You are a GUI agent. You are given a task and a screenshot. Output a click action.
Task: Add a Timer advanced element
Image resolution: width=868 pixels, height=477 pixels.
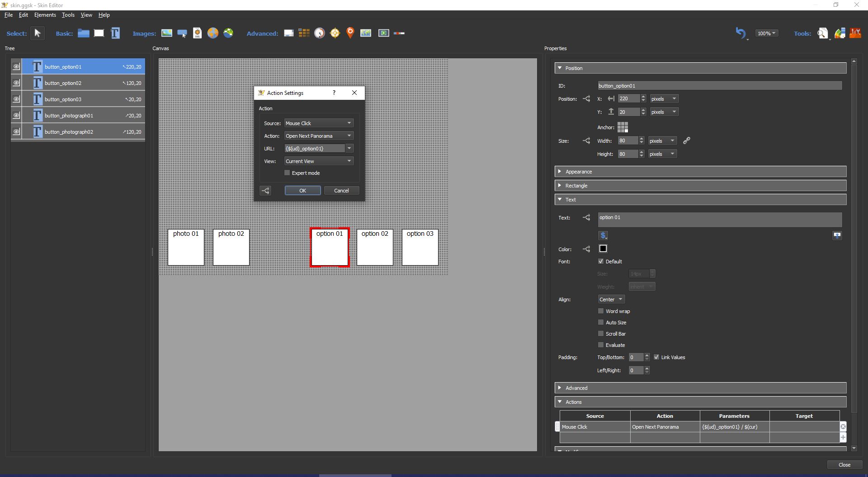320,33
